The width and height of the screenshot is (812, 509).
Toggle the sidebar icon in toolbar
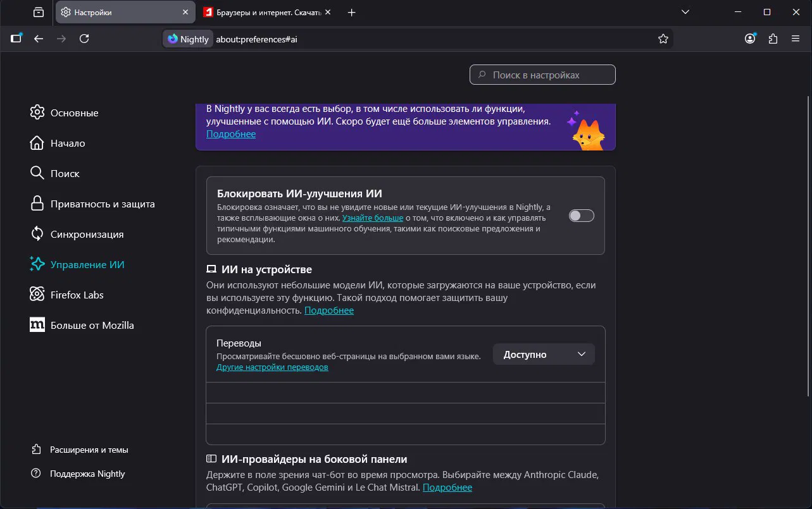coord(16,39)
